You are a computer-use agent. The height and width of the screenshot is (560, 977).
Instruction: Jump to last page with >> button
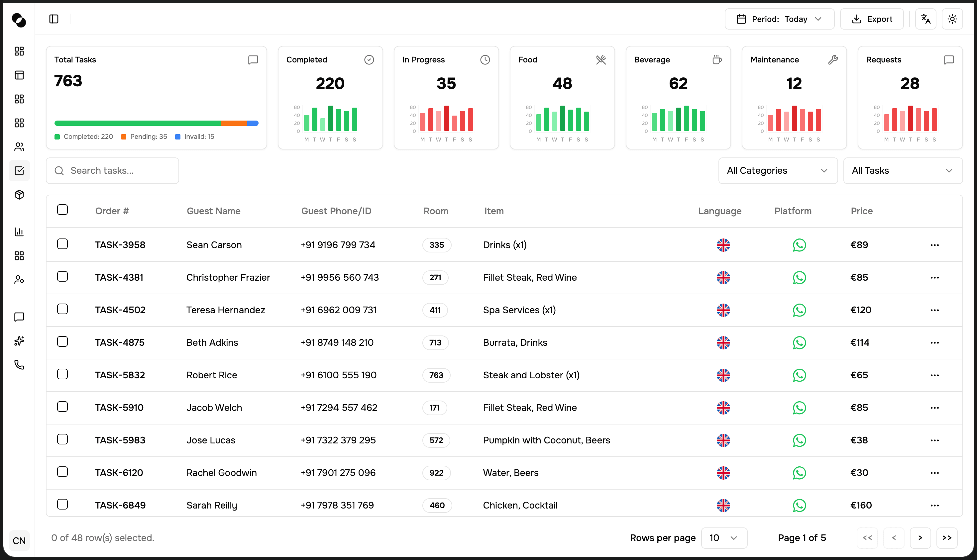coord(947,538)
